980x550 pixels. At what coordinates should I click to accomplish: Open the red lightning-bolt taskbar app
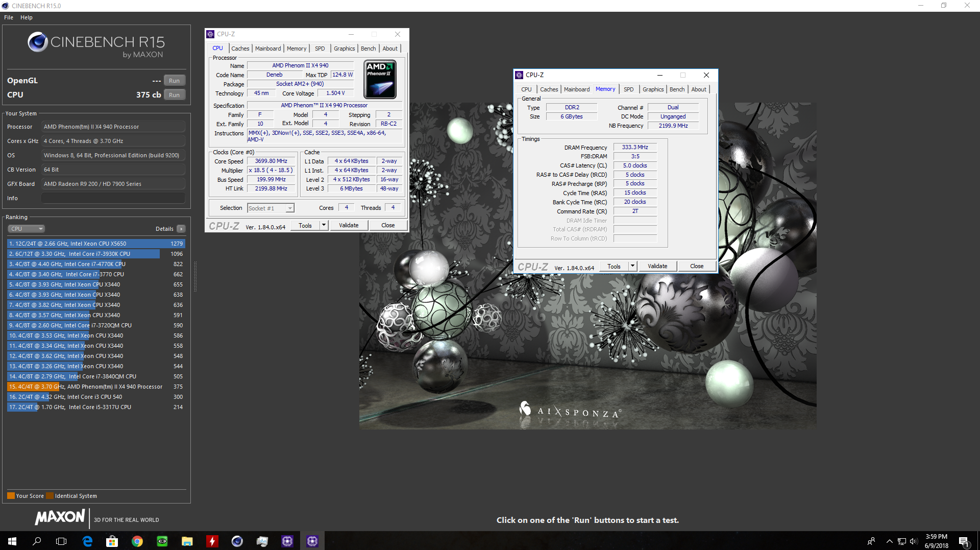click(x=212, y=541)
